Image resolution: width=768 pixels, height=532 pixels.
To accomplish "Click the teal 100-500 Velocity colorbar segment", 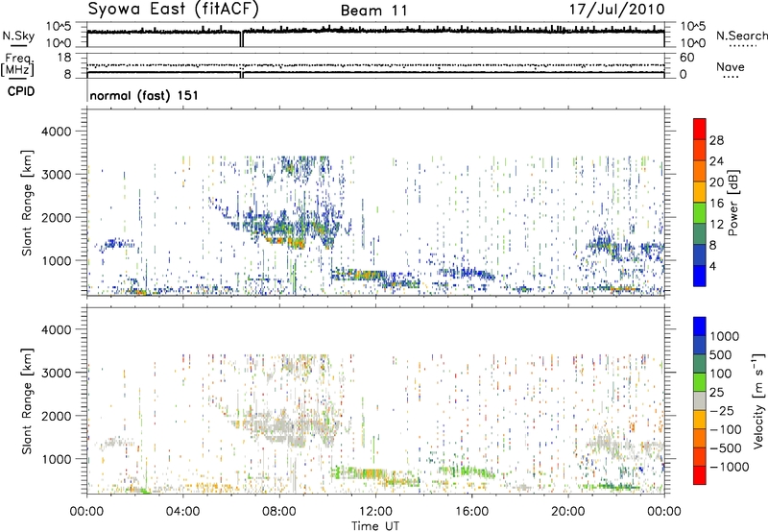I will pos(700,364).
